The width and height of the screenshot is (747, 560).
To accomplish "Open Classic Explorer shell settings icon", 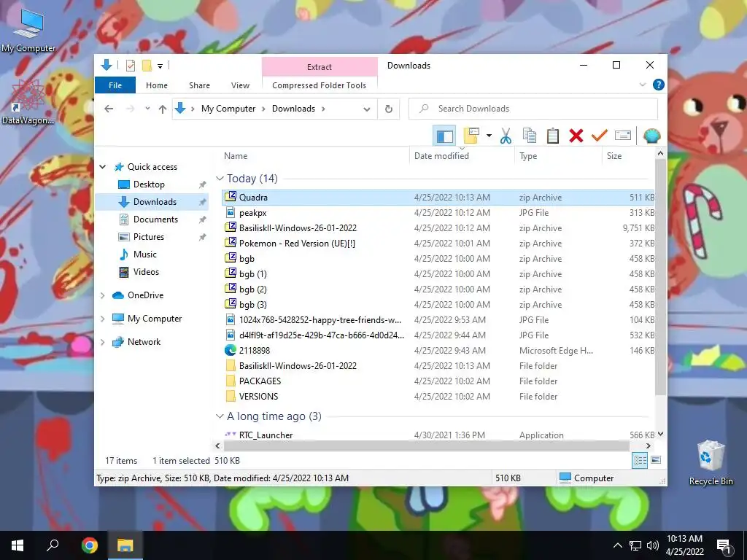I will [651, 136].
